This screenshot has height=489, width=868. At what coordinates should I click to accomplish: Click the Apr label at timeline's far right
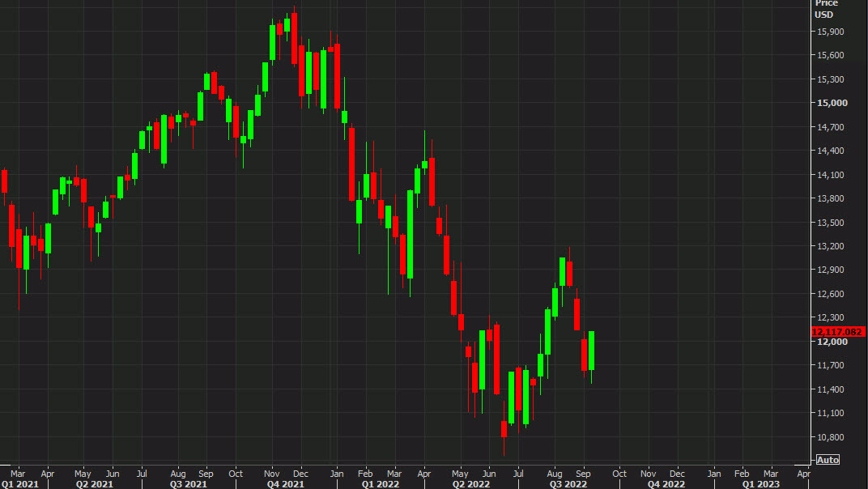[x=803, y=474]
